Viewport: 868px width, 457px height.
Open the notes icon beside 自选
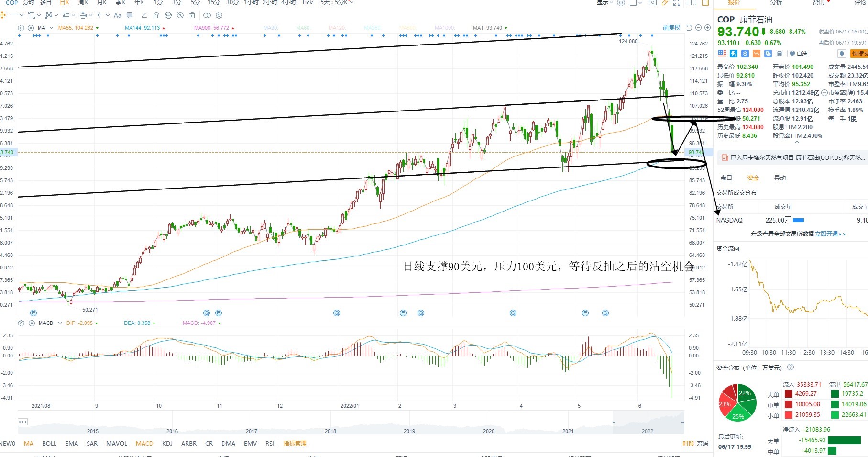[780, 54]
